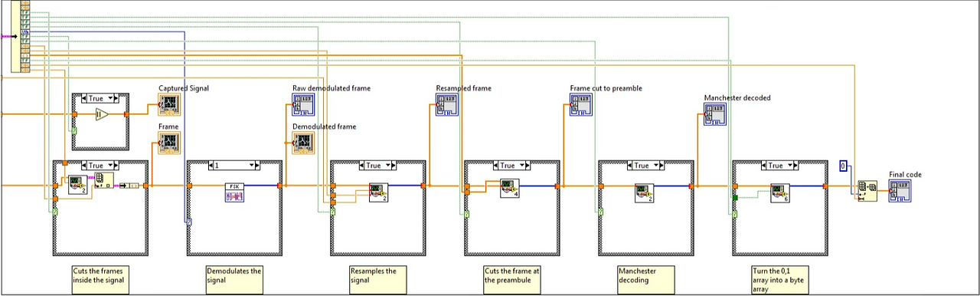
Task: Click the numeric constant 0
Action: click(843, 166)
